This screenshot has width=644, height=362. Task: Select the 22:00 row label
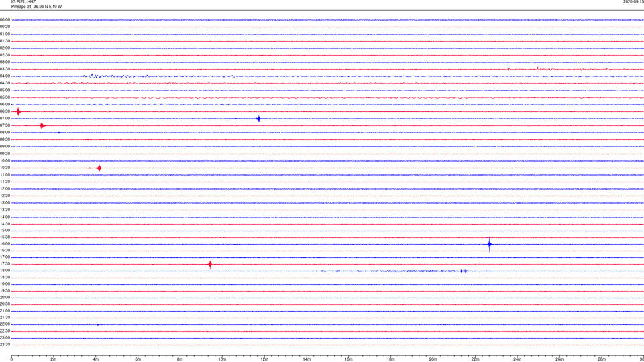[5, 324]
